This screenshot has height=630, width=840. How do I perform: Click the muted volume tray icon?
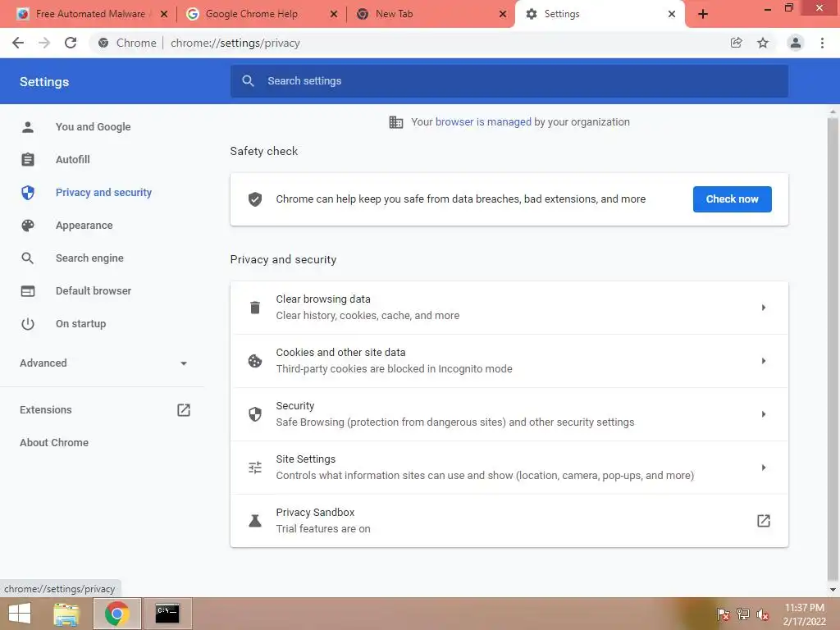[x=763, y=614]
